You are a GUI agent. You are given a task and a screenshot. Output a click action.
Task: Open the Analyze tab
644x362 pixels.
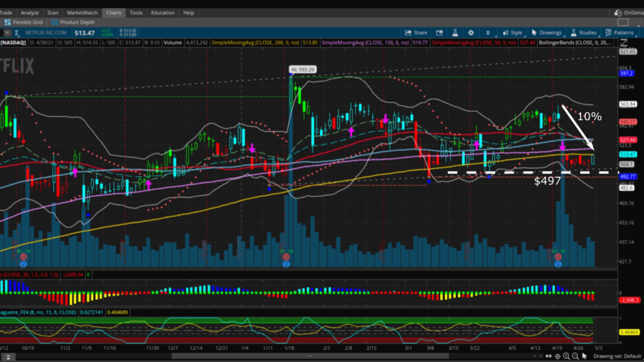click(x=30, y=13)
